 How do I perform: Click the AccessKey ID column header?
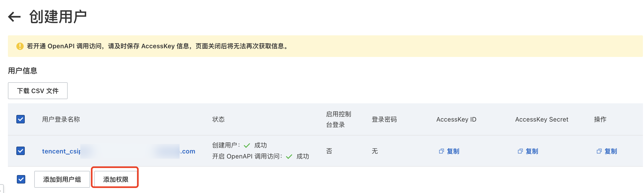click(x=456, y=119)
